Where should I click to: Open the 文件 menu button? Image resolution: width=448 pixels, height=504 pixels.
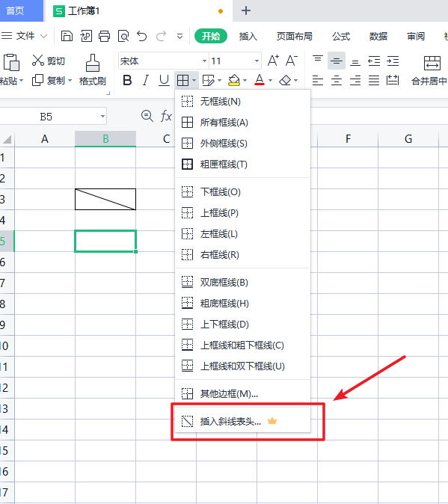(25, 36)
